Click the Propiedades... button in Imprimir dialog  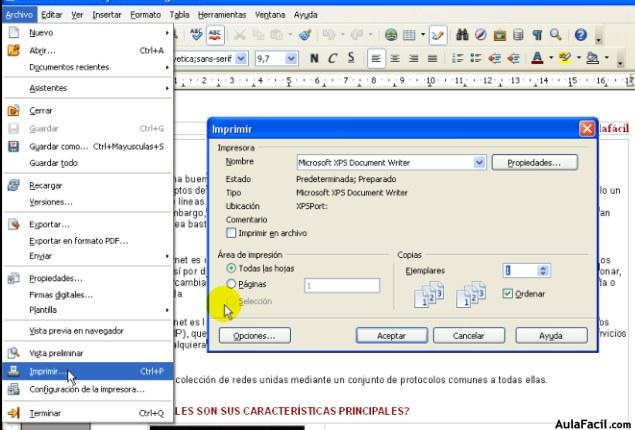click(x=534, y=162)
